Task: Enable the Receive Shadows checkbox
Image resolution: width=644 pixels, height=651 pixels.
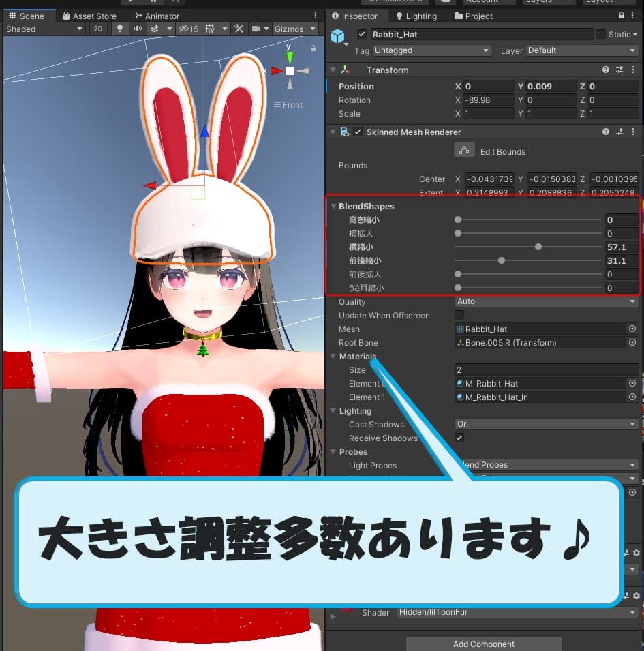Action: tap(459, 438)
